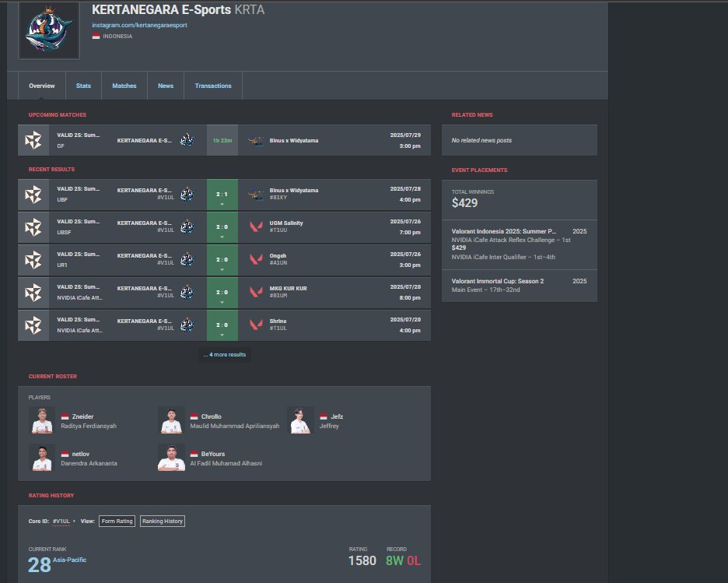Click the UGM Salinity Valorant logo
This screenshot has width=728, height=583.
(x=256, y=227)
